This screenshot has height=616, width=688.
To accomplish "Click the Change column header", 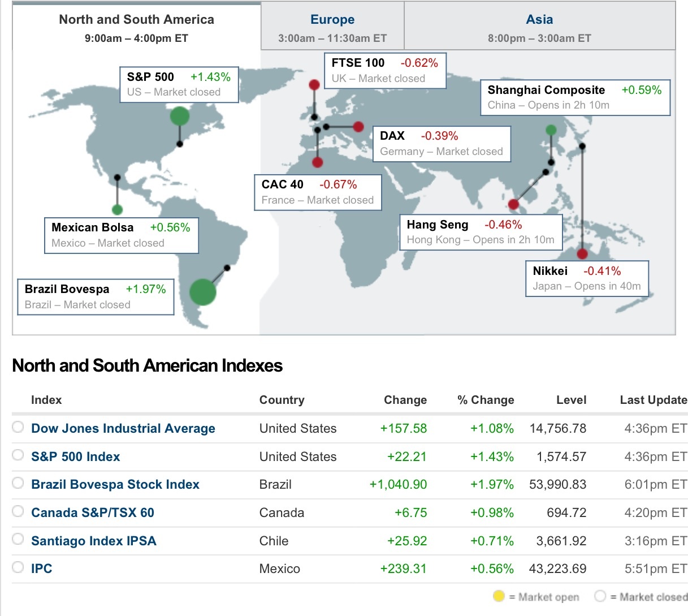I will point(405,400).
